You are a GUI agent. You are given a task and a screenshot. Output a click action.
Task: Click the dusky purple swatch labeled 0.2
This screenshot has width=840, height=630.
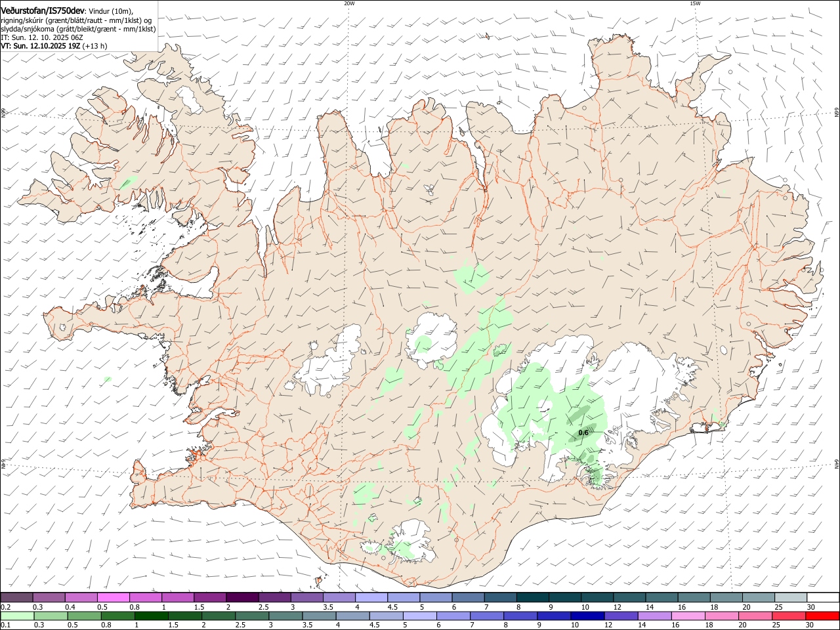pyautogui.click(x=17, y=598)
